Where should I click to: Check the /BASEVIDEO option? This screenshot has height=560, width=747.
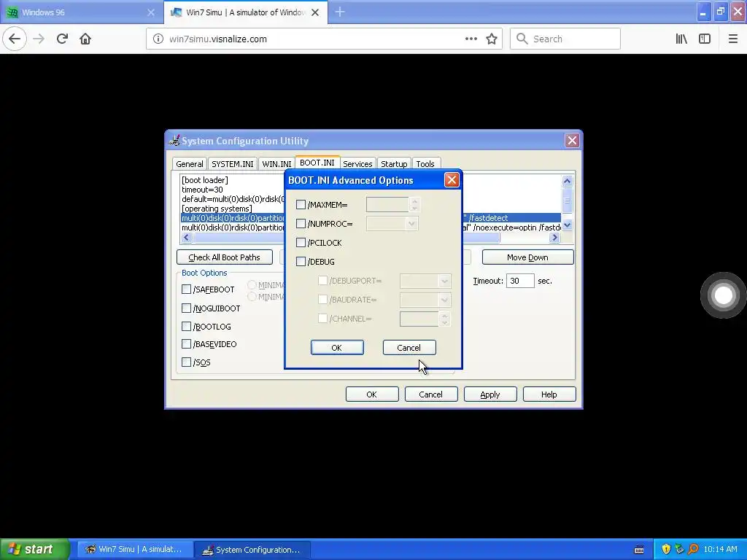(186, 344)
